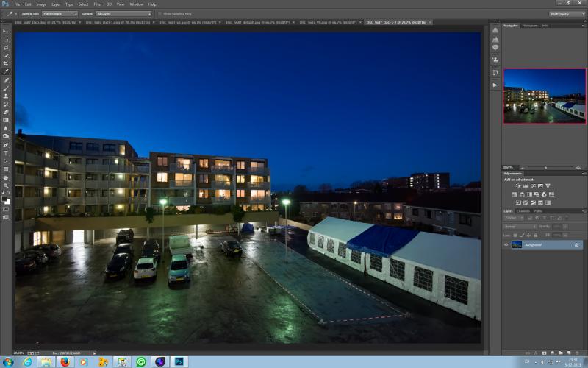Select the Eraser tool
The height and width of the screenshot is (368, 588).
[6, 113]
